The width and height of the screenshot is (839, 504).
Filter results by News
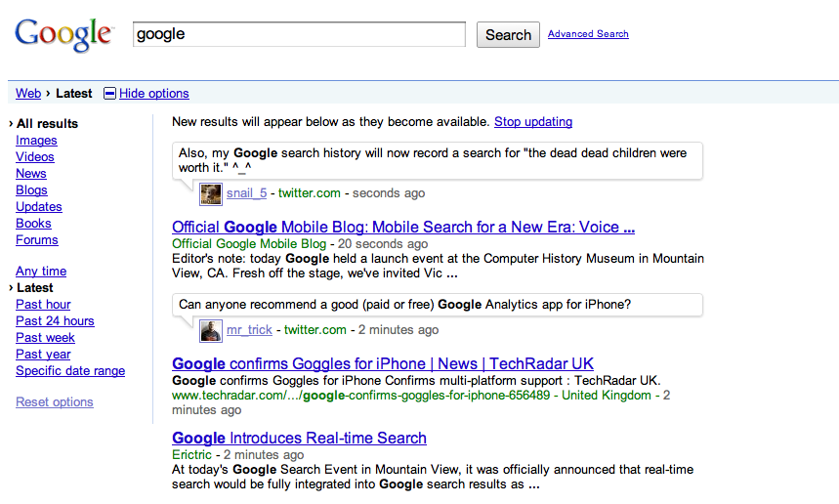31,174
